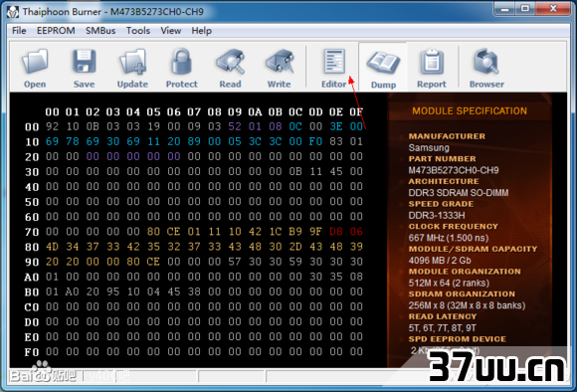Switch to the Dump view

(x=383, y=68)
